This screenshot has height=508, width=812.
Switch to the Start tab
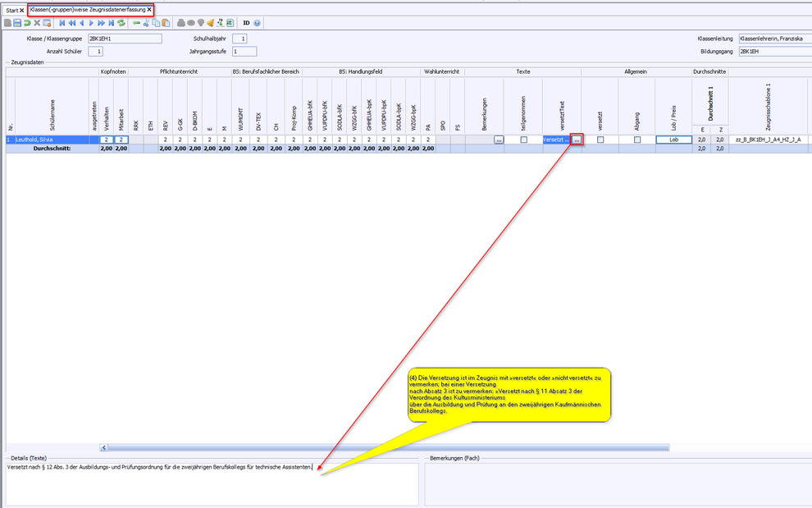(x=11, y=10)
